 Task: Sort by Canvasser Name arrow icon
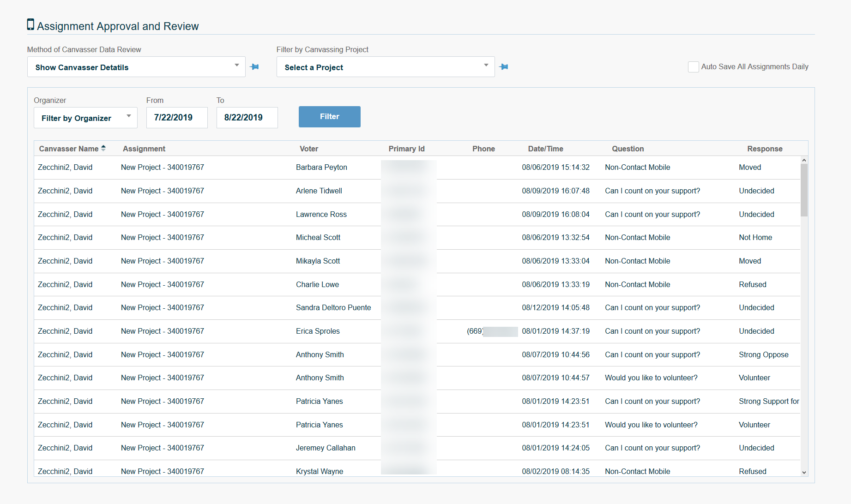(x=103, y=148)
